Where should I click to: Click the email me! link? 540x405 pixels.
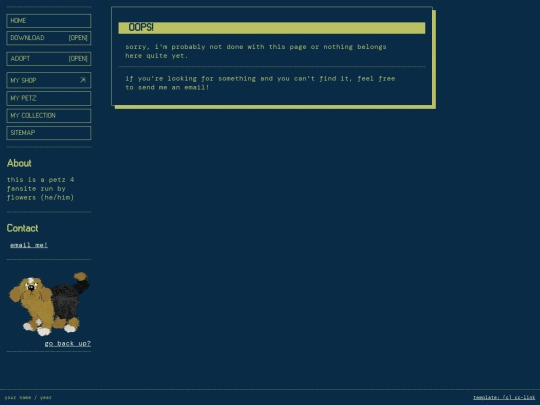(x=29, y=245)
